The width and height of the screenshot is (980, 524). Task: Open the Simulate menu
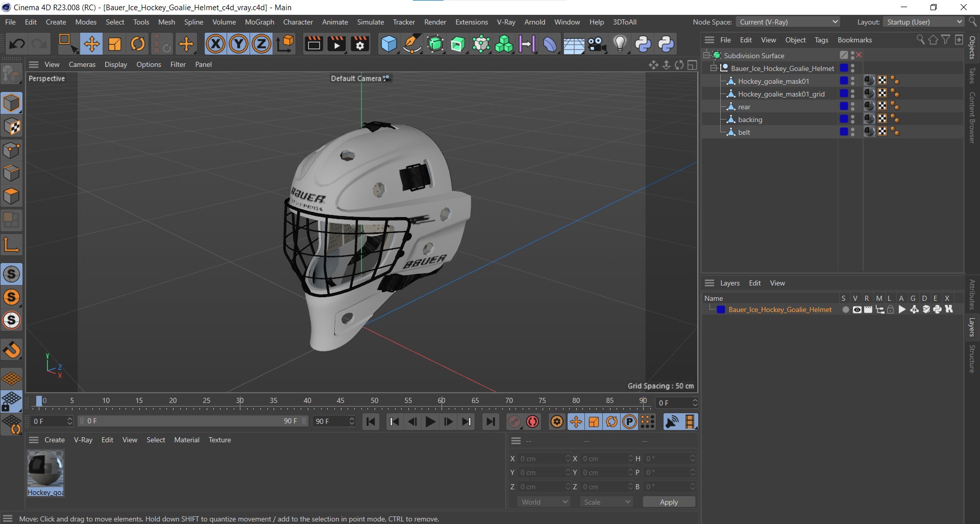370,22
